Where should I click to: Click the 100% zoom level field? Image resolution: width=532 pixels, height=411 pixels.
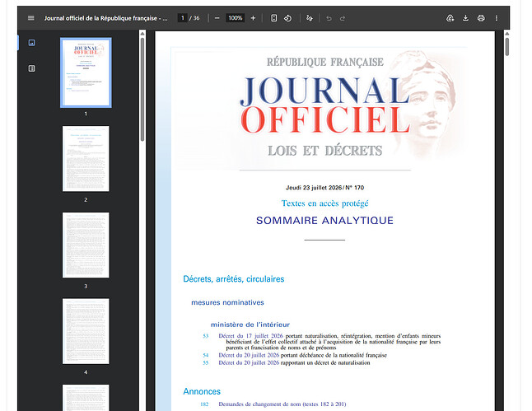[x=236, y=18]
